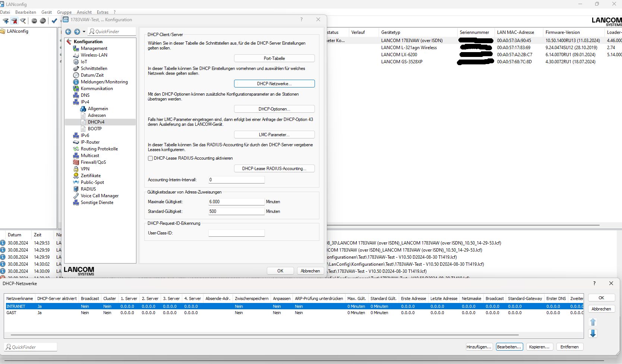Confirm DHCP-Netzwerke dialog with OK

[x=601, y=298]
